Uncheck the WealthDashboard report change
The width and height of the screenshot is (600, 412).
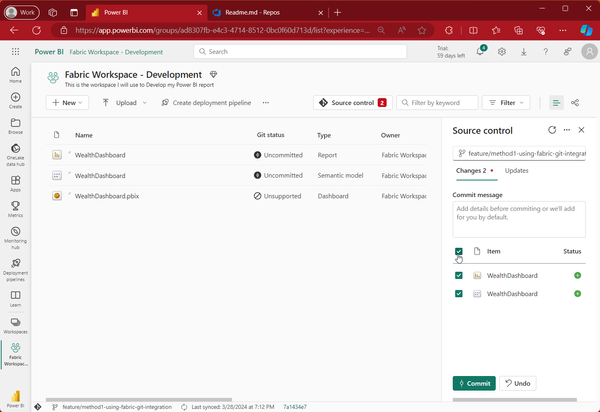tap(458, 275)
